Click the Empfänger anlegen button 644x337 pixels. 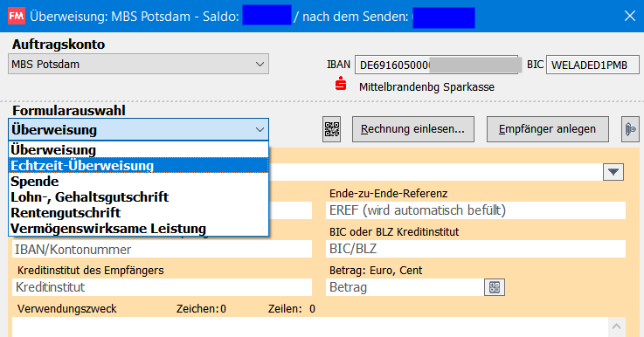point(548,129)
